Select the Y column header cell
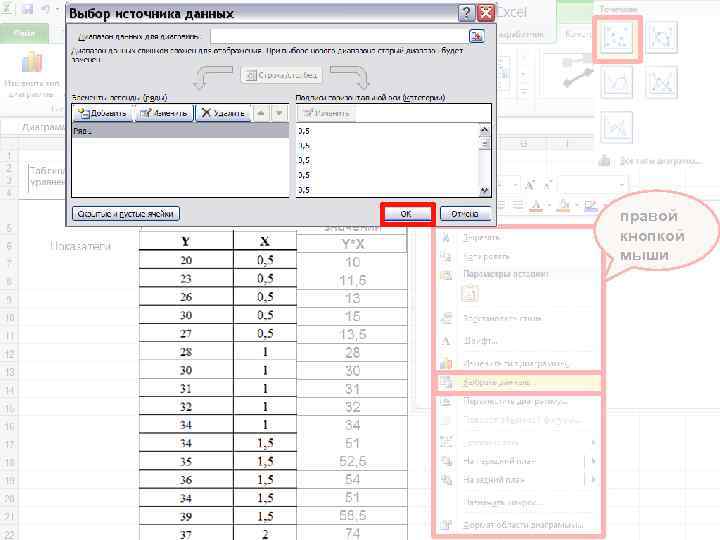 click(x=186, y=241)
